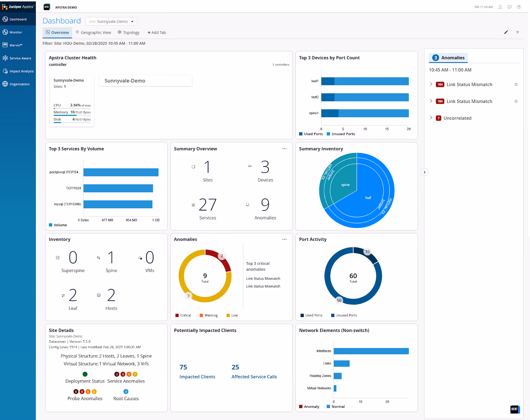Click the Anomalies bell icon in Summary Overview
The width and height of the screenshot is (530, 420).
click(247, 205)
